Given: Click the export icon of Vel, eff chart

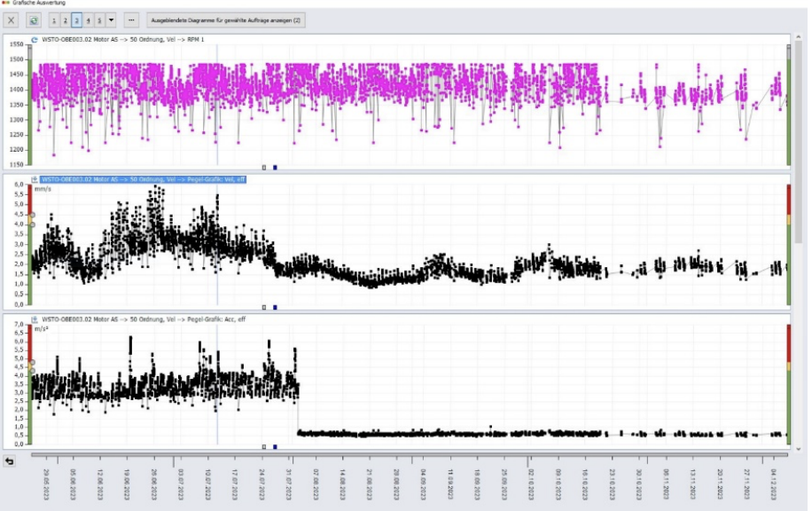Looking at the screenshot, I should pos(35,179).
